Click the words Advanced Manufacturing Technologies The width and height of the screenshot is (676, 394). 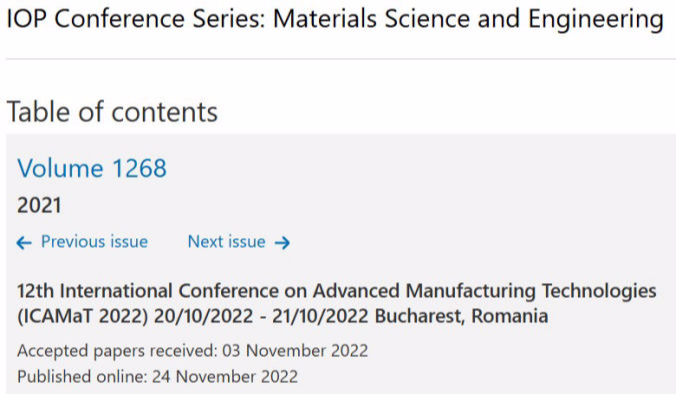point(485,291)
